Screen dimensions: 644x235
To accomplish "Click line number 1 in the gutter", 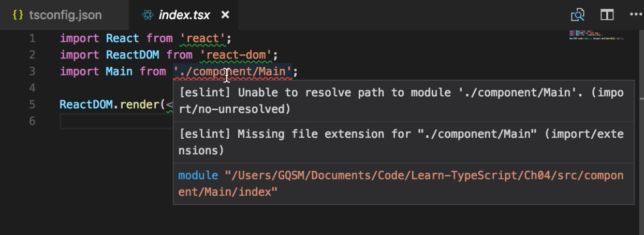I will coord(33,38).
